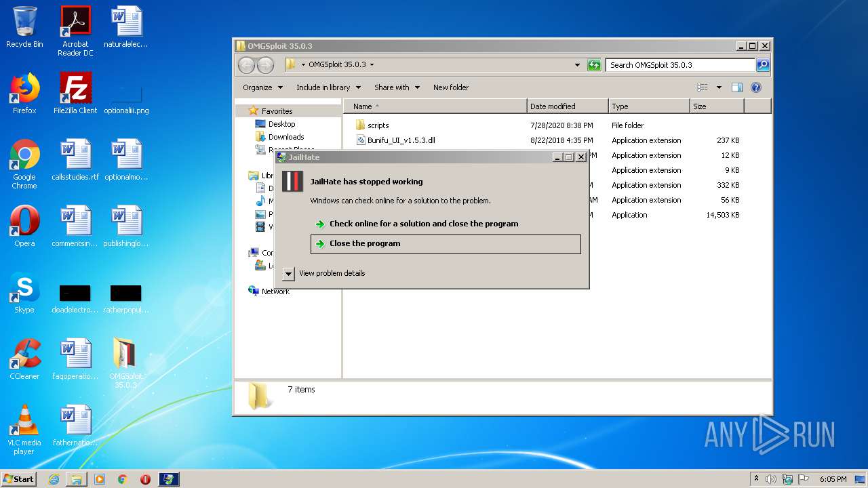
Task: Open Skype desktop shortcut
Action: (24, 293)
